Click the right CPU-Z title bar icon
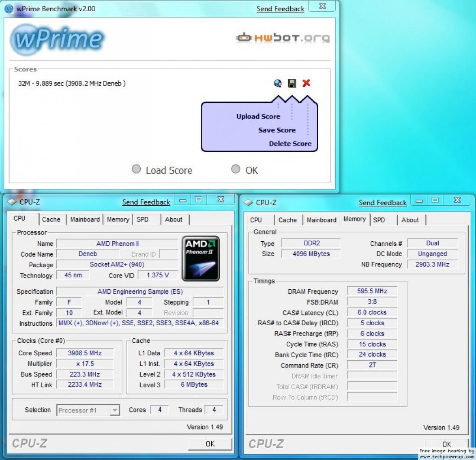 [x=248, y=203]
